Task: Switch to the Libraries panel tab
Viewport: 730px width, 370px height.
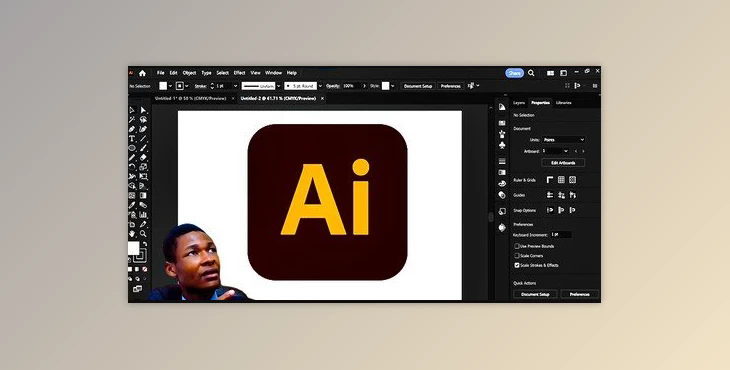Action: tap(563, 103)
